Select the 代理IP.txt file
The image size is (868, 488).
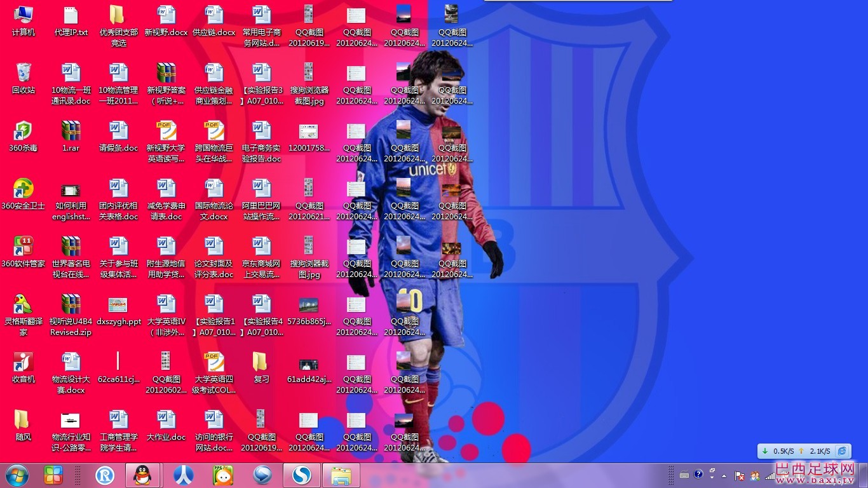(x=71, y=20)
